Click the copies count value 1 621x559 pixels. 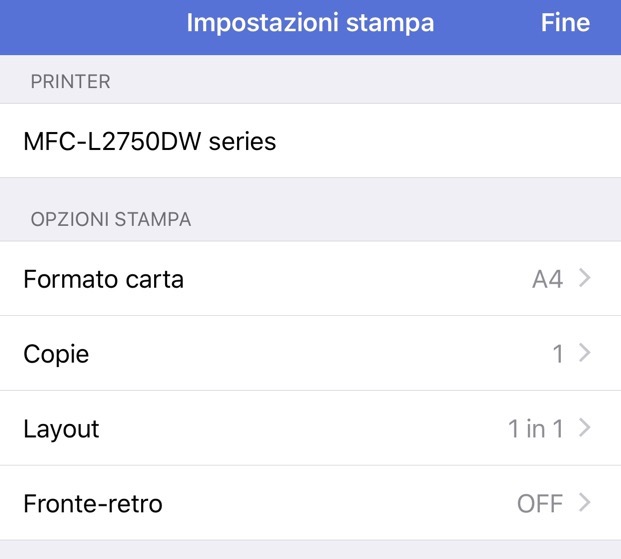tap(558, 354)
